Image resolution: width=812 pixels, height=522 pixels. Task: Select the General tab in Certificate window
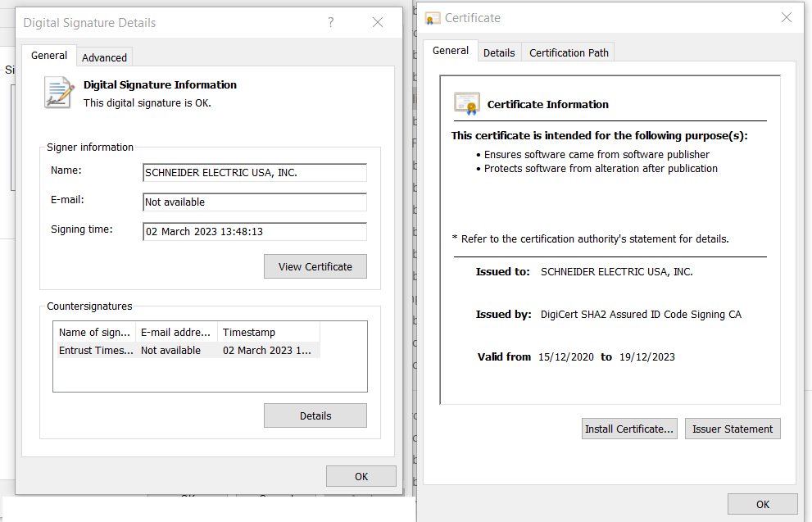point(451,51)
